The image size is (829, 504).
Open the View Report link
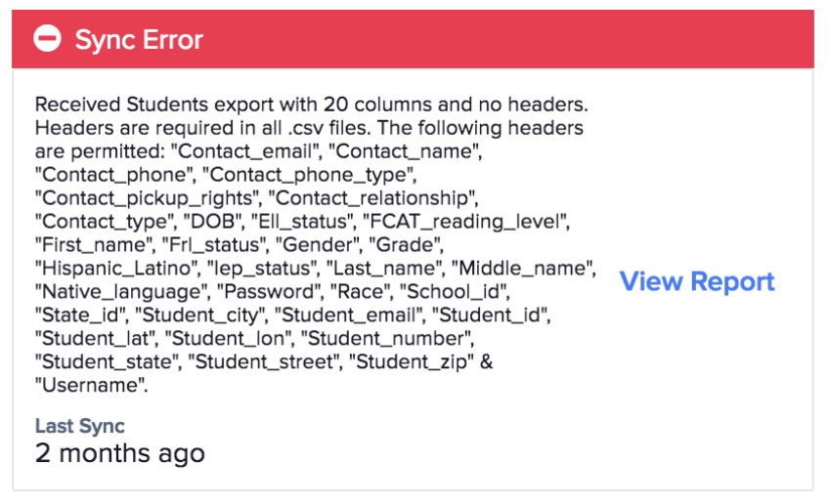697,282
